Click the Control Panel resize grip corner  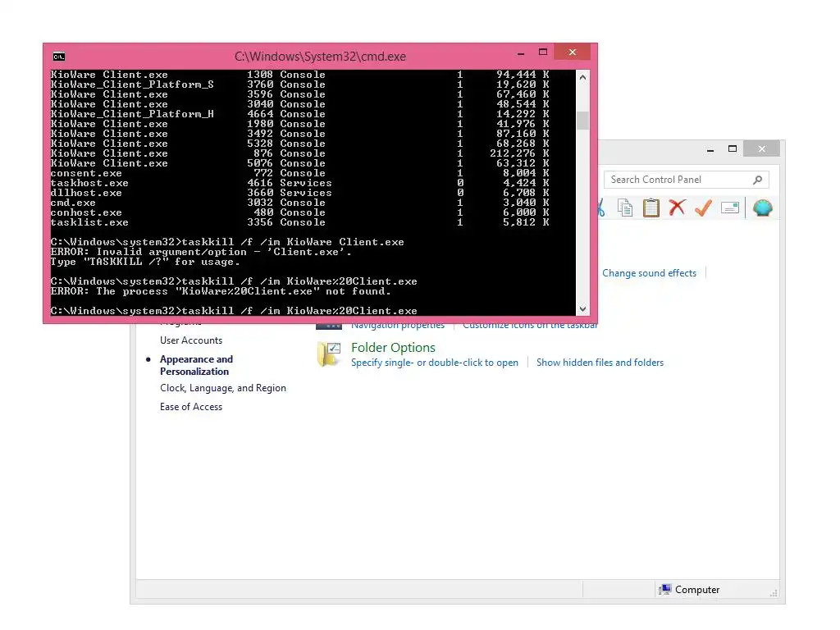click(x=774, y=593)
